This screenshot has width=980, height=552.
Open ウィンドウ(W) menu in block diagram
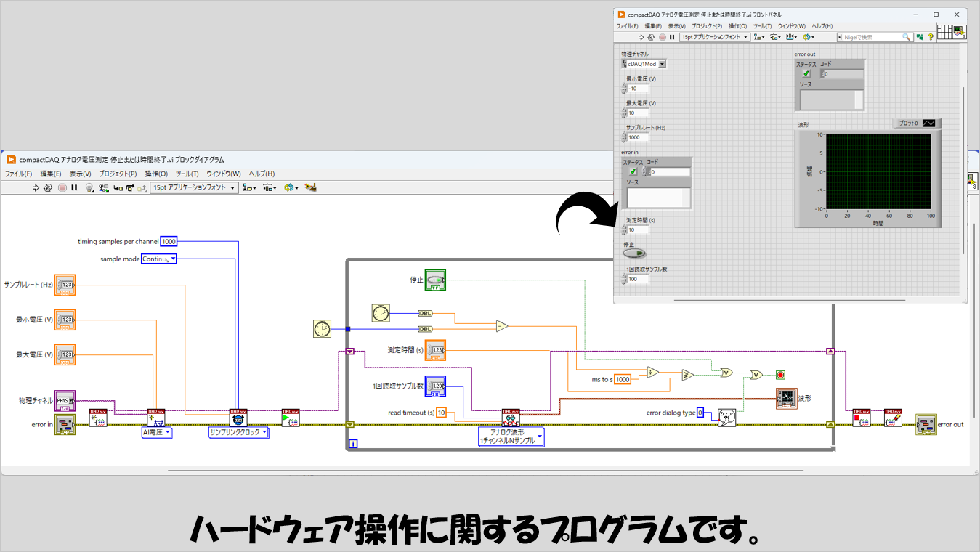click(223, 174)
